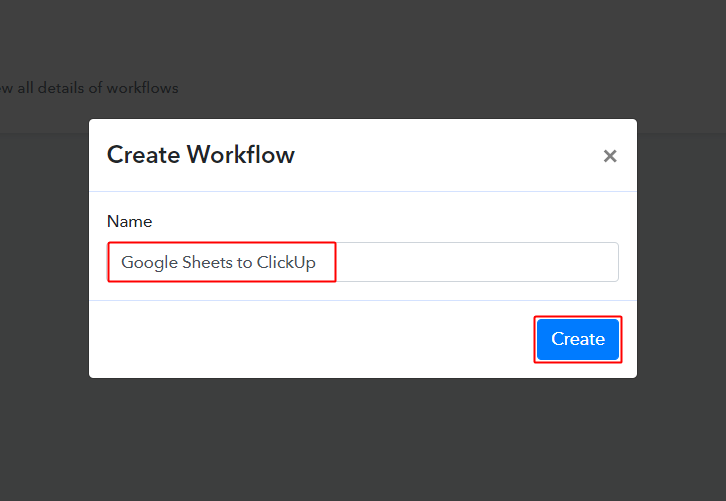Focus the Name input field
Image resolution: width=726 pixels, height=501 pixels.
[363, 262]
